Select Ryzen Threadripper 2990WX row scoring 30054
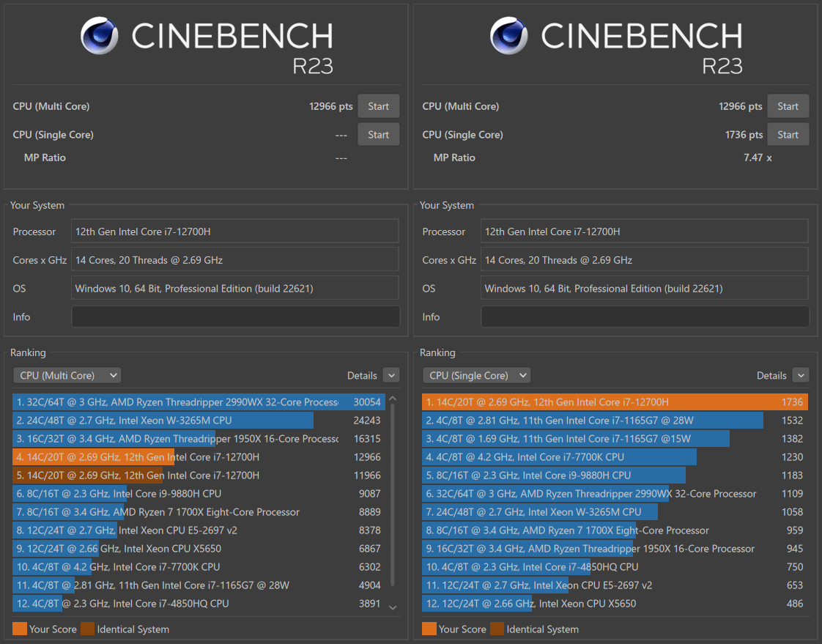Image resolution: width=822 pixels, height=644 pixels. click(x=199, y=401)
